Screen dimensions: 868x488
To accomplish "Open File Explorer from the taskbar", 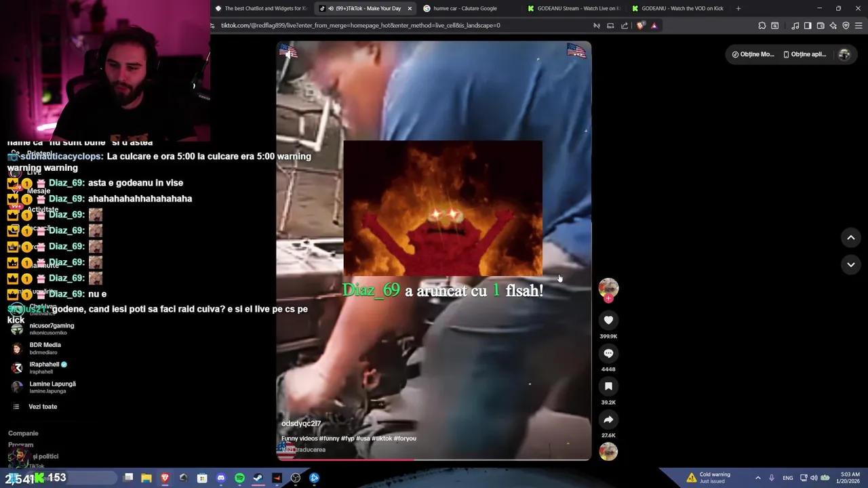I will [146, 478].
